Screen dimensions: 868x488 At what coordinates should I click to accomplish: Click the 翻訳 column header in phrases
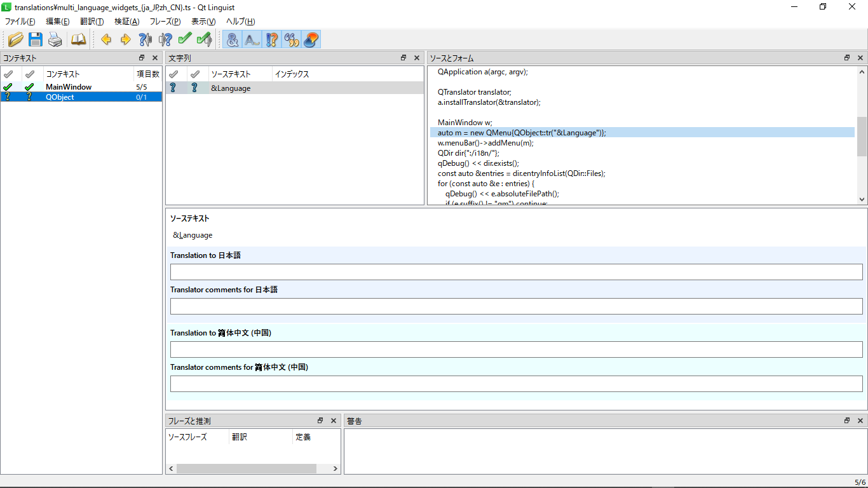[261, 437]
